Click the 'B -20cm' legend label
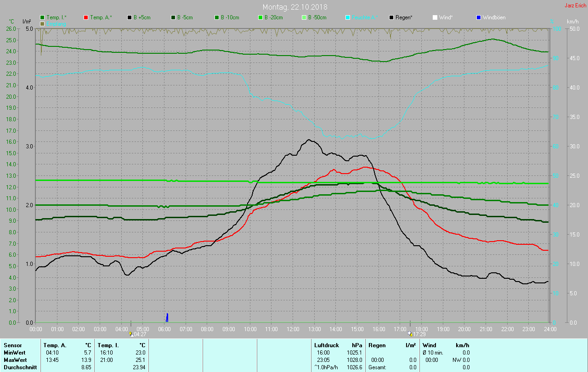 coord(273,17)
